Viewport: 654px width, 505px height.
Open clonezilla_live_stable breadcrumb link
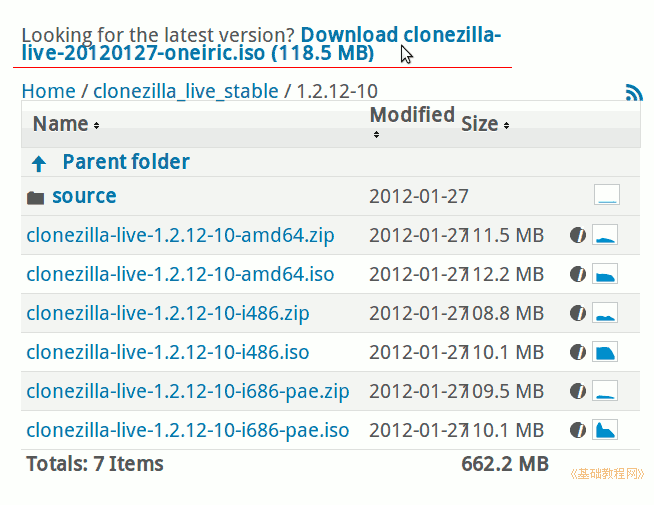coord(186,91)
